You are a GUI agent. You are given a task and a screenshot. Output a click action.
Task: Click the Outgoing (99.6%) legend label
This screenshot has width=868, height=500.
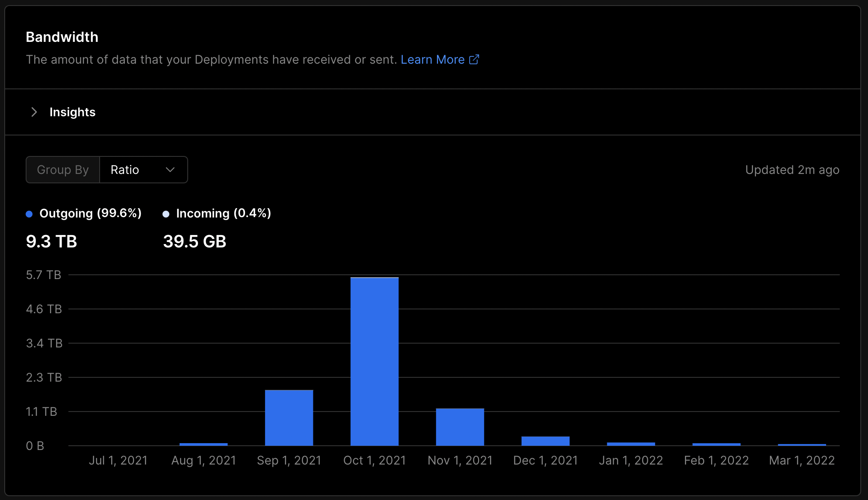pos(90,213)
